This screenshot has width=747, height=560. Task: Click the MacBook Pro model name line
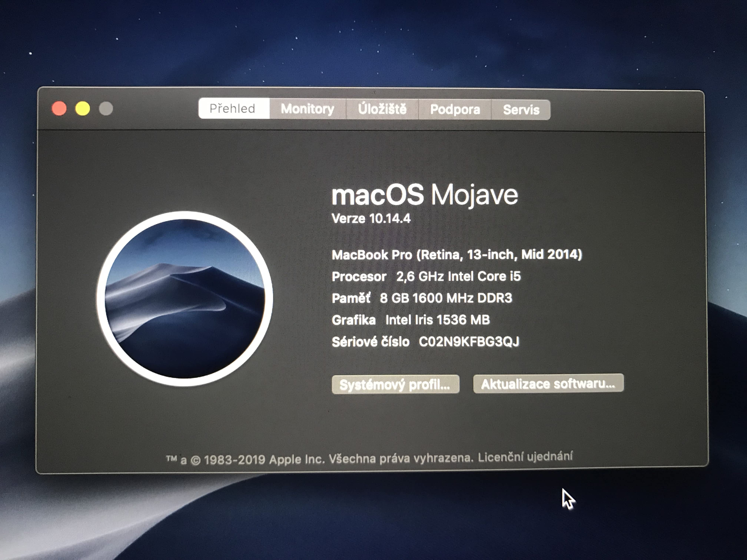pos(456,254)
